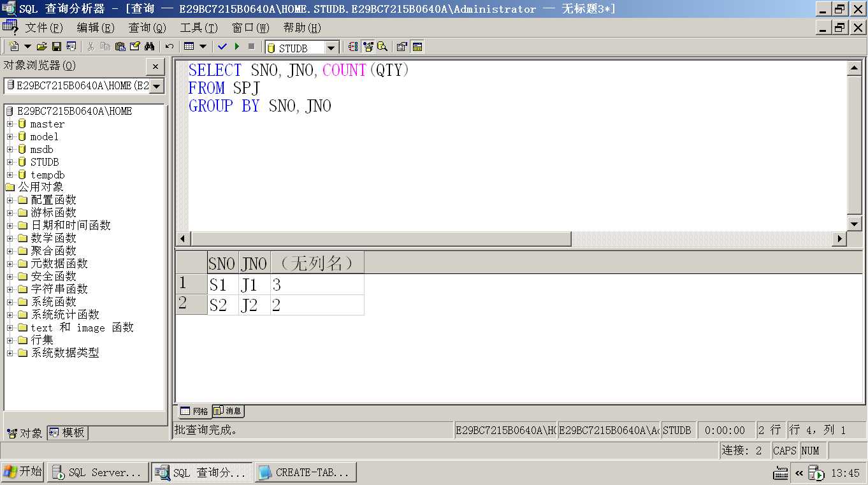
Task: Run the query with green Execute arrow
Action: 237,47
